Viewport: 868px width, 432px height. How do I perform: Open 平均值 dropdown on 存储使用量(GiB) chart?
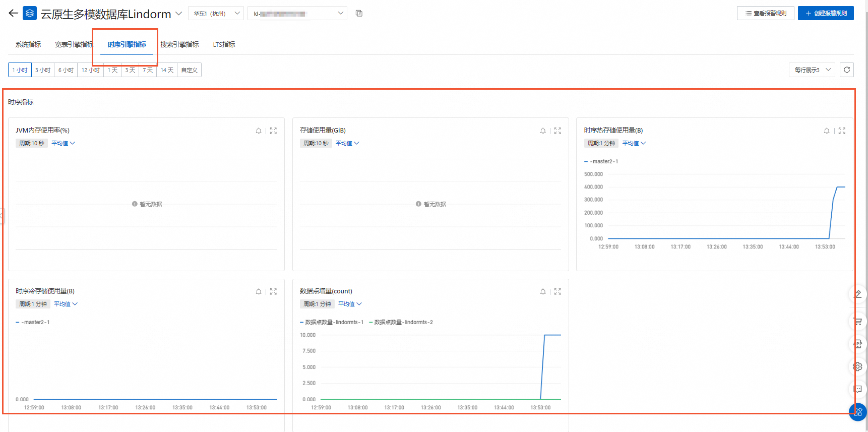pyautogui.click(x=348, y=143)
